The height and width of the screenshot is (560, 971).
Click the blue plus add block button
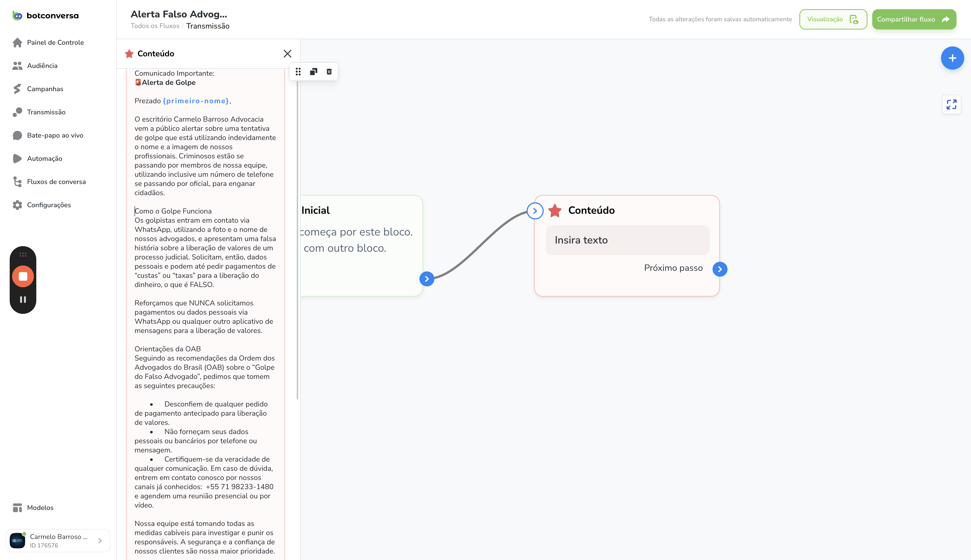point(952,58)
